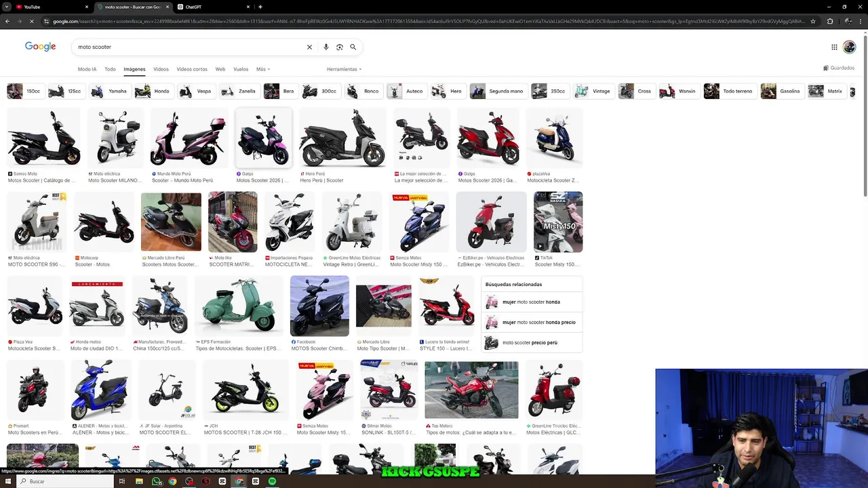Image resolution: width=868 pixels, height=488 pixels.
Task: Filter images by Vespa chip
Action: tap(195, 91)
